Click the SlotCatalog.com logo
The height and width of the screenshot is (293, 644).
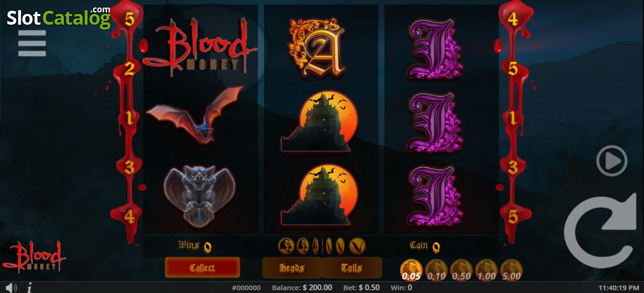click(x=58, y=17)
